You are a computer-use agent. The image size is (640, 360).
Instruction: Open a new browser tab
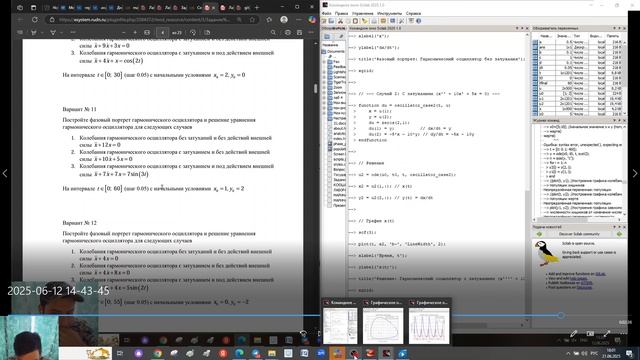(257, 7)
